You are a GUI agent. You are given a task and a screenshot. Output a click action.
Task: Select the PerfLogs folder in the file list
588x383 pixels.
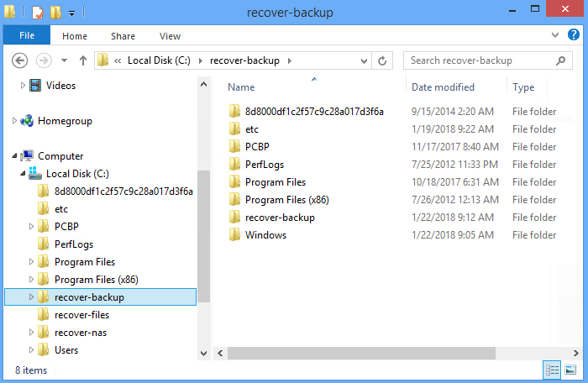point(265,165)
